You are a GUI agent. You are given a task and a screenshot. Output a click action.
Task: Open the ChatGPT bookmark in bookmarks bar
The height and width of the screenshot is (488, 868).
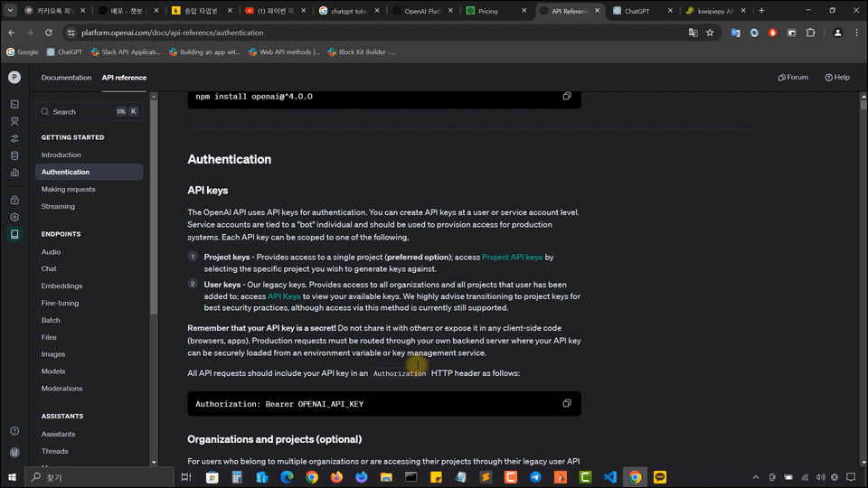tap(64, 52)
